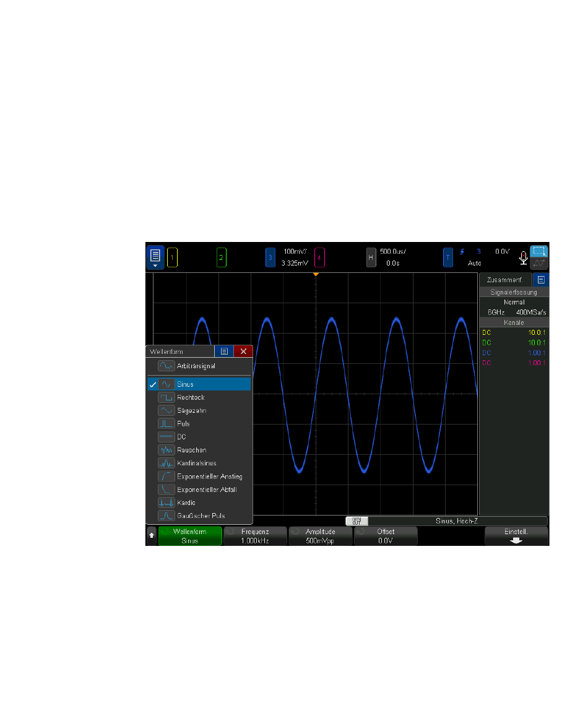
Task: Select channel 3 indicator
Action: pos(270,257)
